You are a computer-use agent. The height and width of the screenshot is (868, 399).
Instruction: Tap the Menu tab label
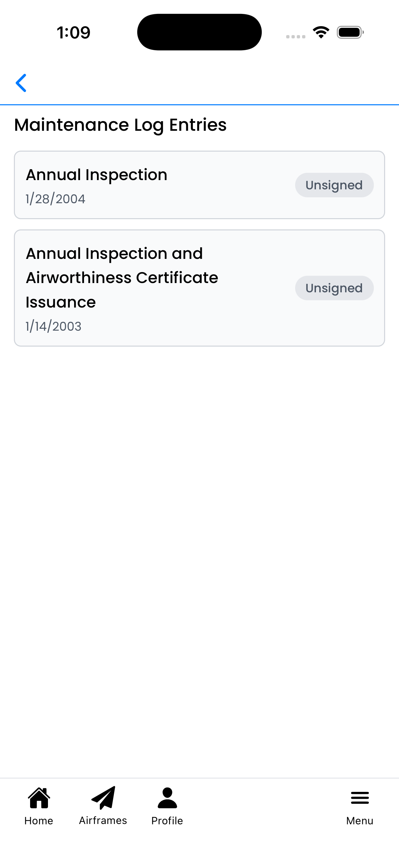[360, 821]
